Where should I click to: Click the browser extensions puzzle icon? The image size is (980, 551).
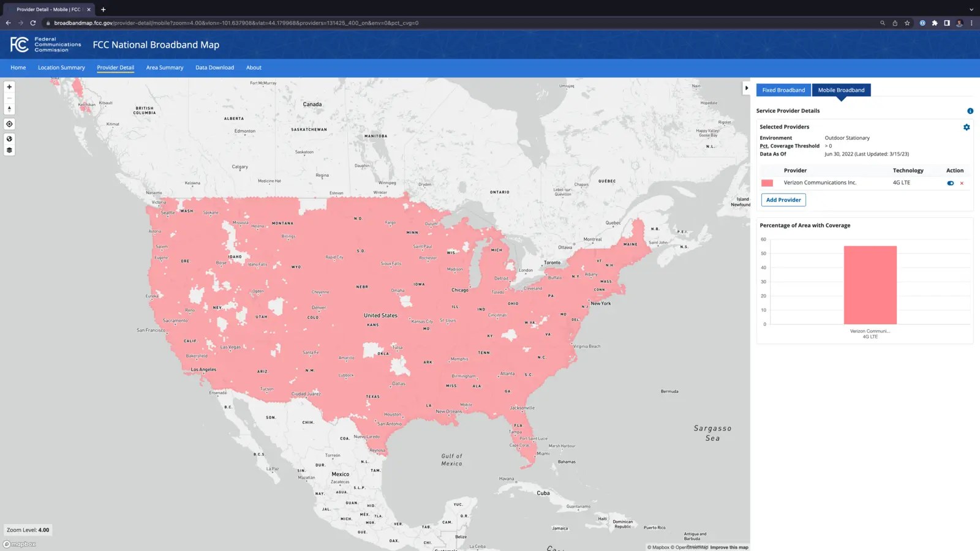pos(935,23)
